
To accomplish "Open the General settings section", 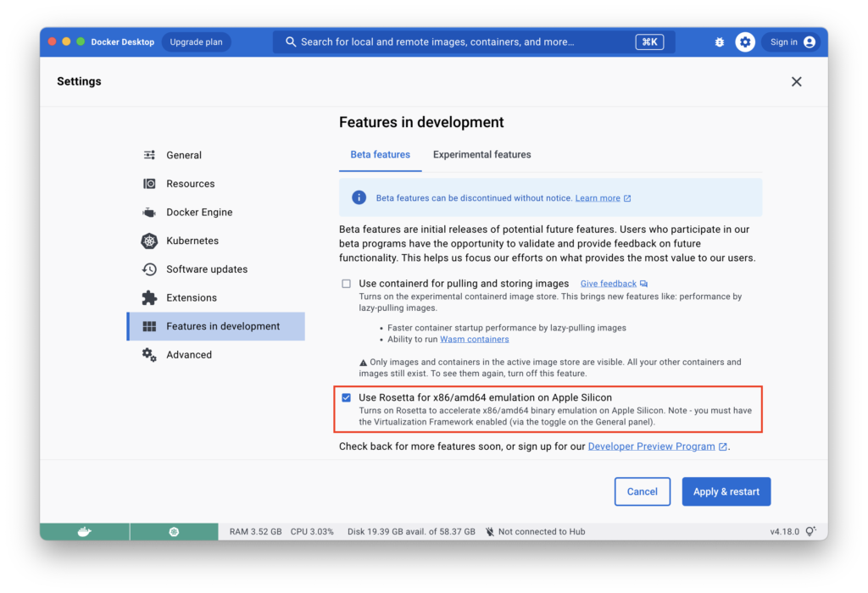I will pyautogui.click(x=216, y=155).
